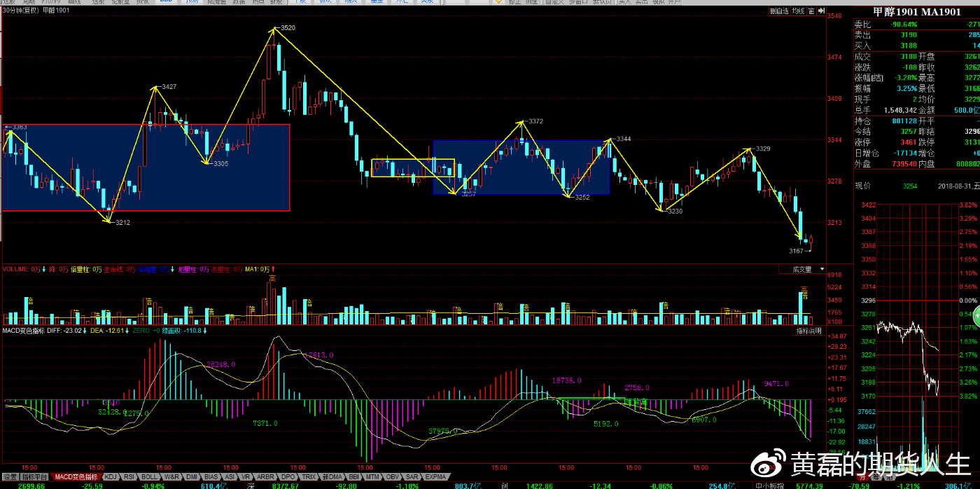Click the DEA: -12.61 readout
The width and height of the screenshot is (980, 489).
(x=106, y=330)
